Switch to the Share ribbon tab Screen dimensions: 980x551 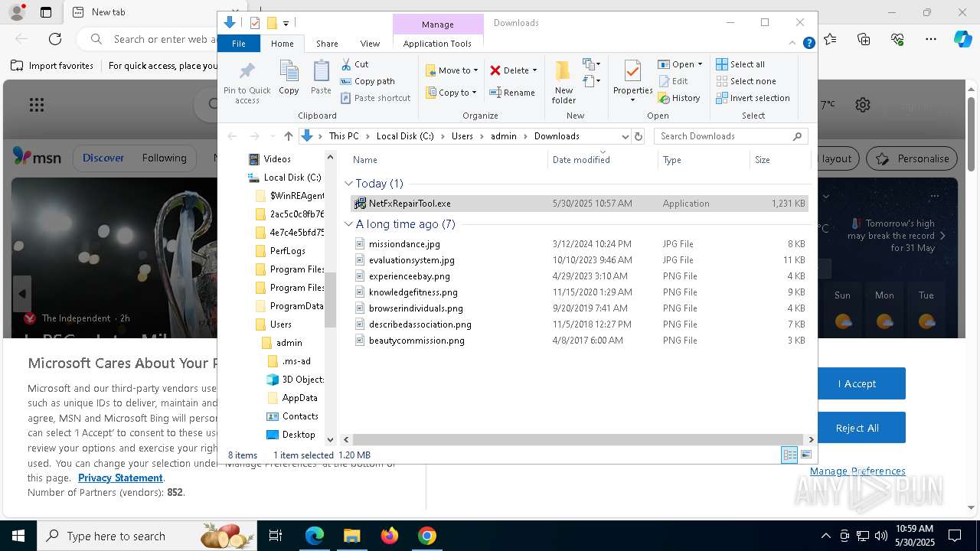[x=327, y=44]
